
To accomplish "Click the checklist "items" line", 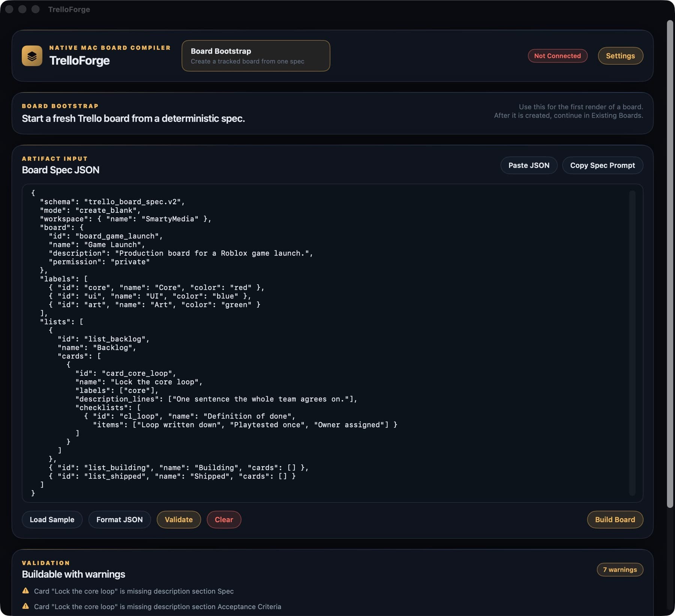I will coord(245,425).
